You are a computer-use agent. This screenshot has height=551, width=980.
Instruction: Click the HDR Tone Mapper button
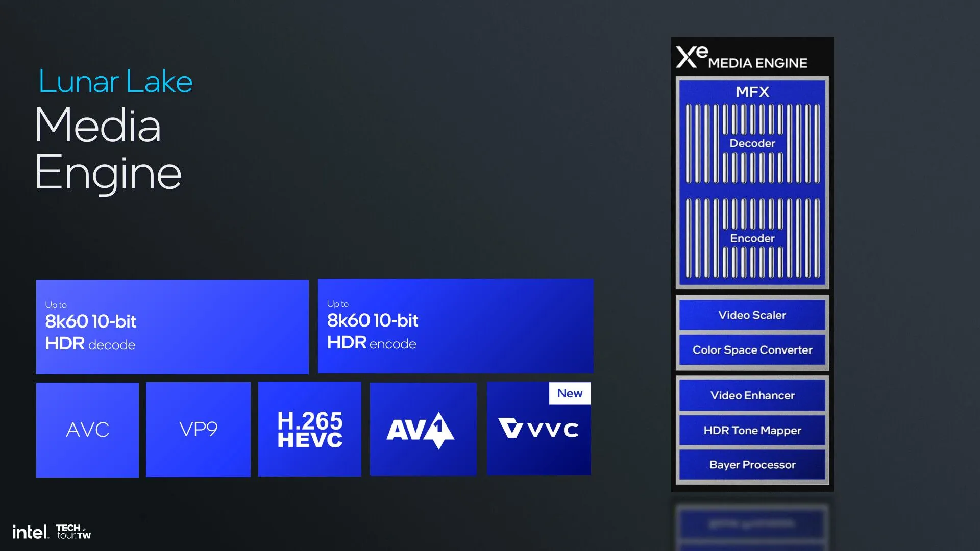752,430
